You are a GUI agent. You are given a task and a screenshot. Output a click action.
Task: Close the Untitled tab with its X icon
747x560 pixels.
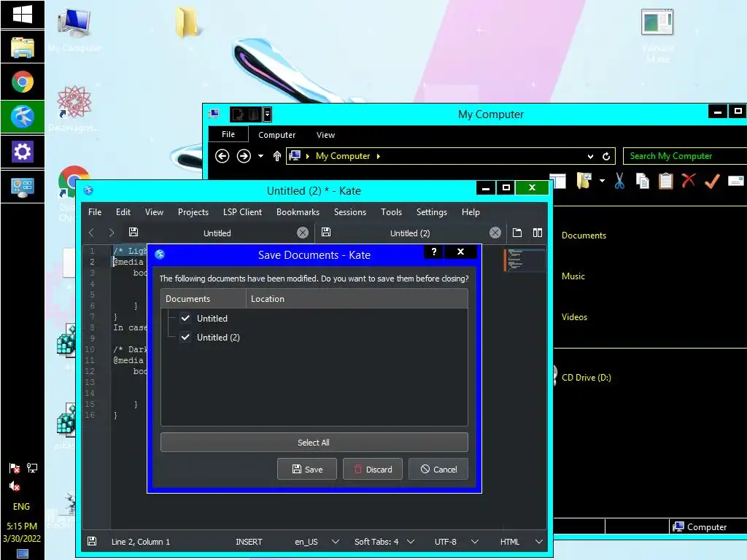303,233
